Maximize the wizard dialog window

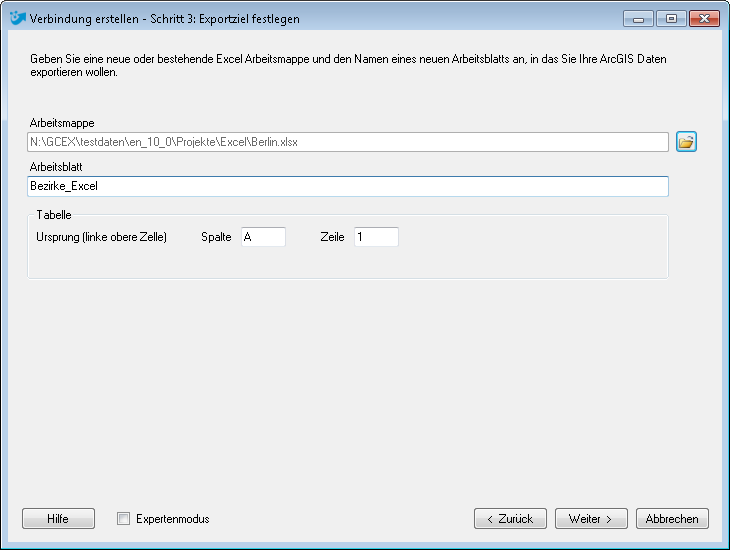pyautogui.click(x=671, y=19)
